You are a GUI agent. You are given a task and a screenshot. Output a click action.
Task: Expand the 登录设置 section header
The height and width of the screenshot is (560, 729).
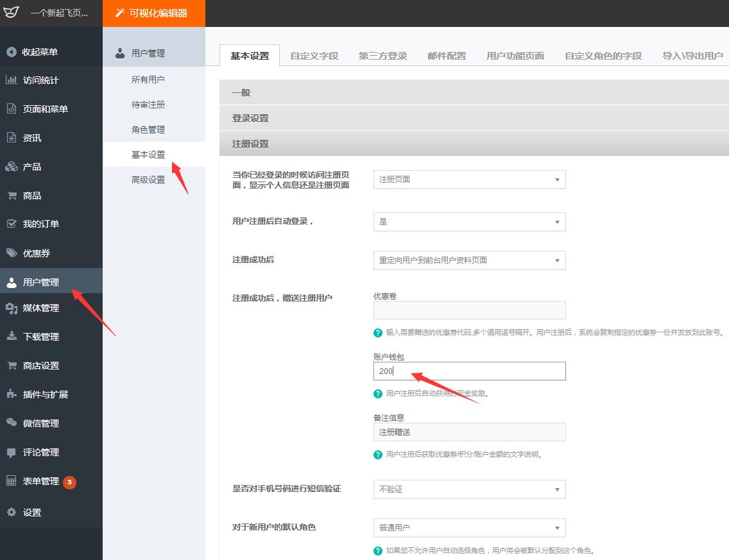coord(474,118)
